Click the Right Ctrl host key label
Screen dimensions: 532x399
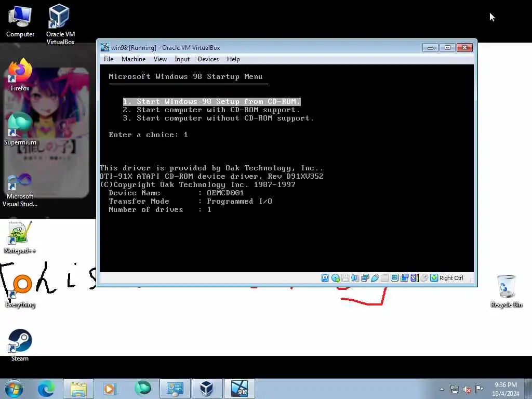(451, 278)
